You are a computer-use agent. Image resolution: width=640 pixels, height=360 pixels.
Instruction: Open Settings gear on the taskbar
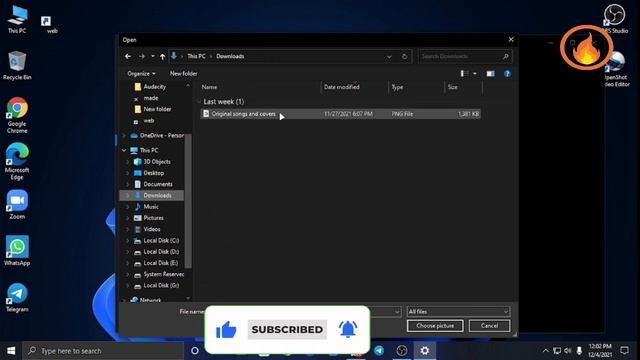click(x=424, y=351)
